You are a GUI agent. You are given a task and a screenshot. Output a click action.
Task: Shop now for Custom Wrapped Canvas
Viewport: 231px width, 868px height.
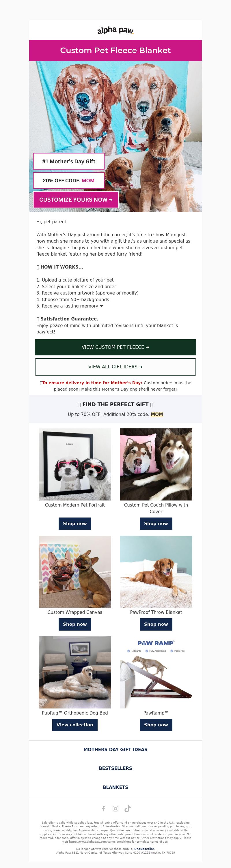(75, 624)
